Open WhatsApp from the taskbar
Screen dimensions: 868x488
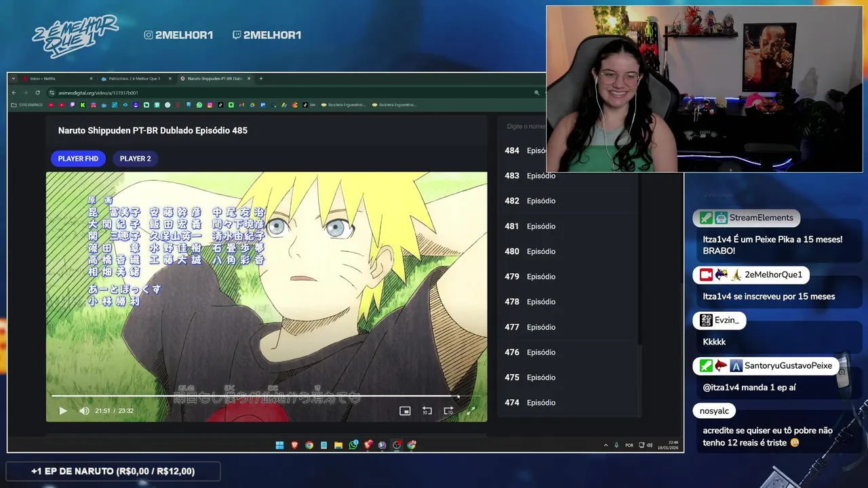coord(353,445)
